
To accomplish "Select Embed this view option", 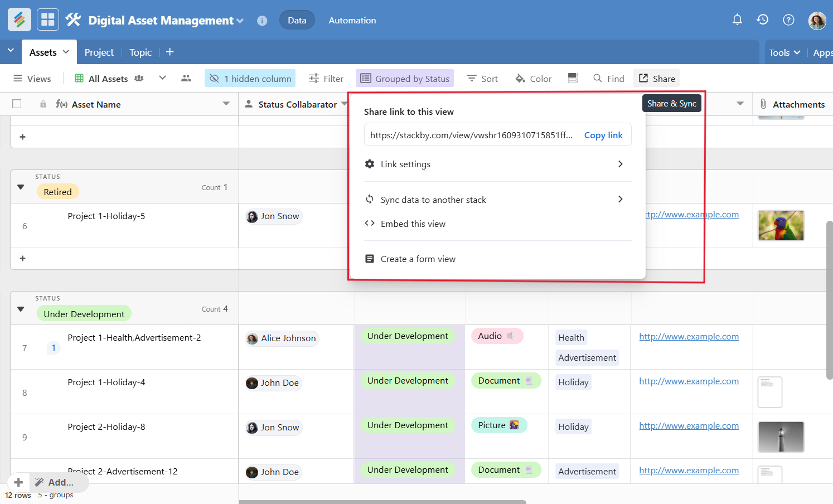I will tap(413, 224).
